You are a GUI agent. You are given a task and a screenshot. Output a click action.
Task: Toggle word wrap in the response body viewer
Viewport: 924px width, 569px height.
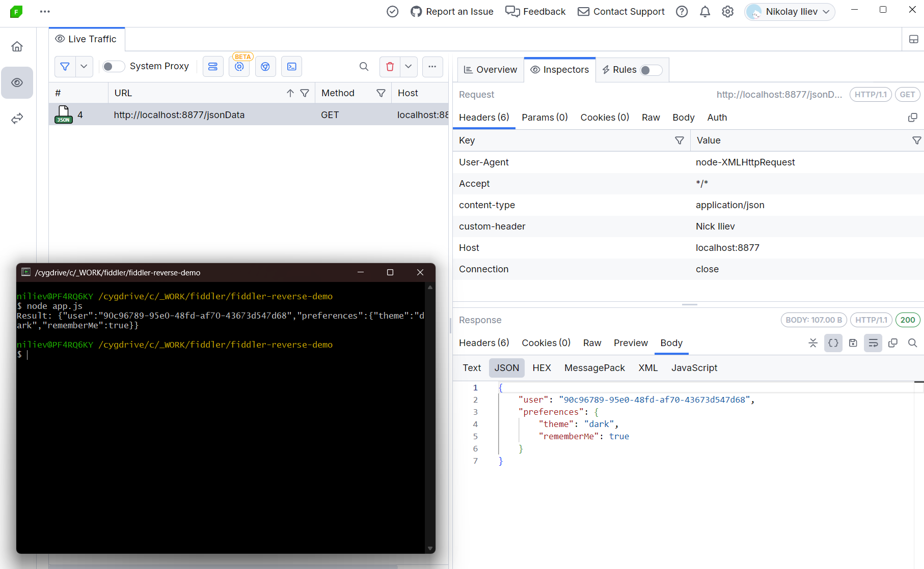[873, 343]
